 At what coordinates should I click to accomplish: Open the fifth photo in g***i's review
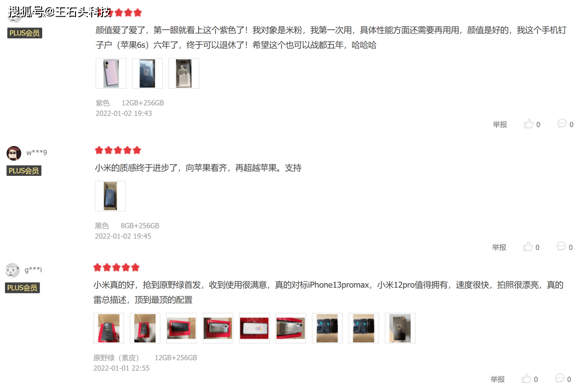click(254, 328)
